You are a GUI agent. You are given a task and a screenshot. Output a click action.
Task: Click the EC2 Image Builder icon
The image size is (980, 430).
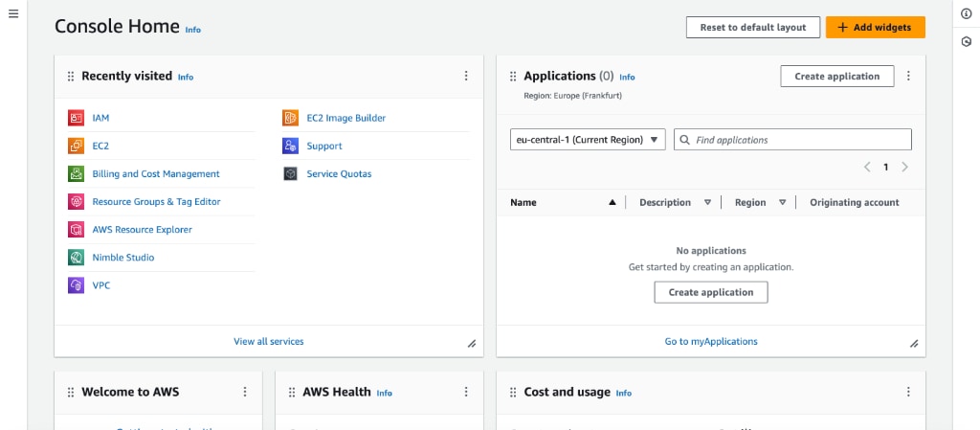(290, 118)
